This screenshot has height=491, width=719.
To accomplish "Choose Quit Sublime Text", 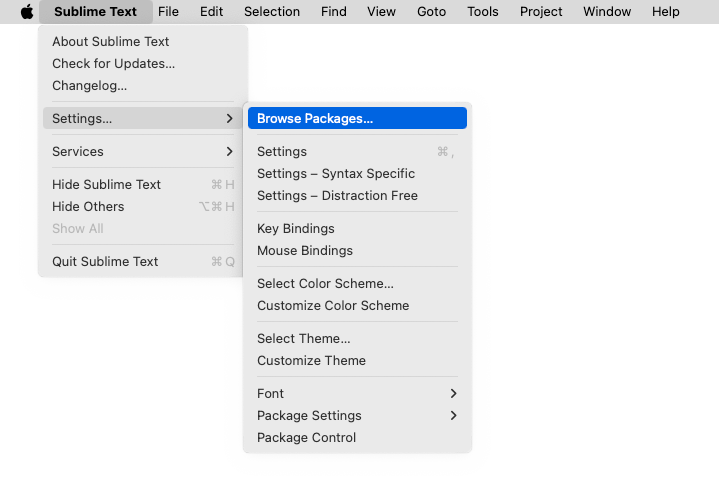I will pyautogui.click(x=143, y=261).
